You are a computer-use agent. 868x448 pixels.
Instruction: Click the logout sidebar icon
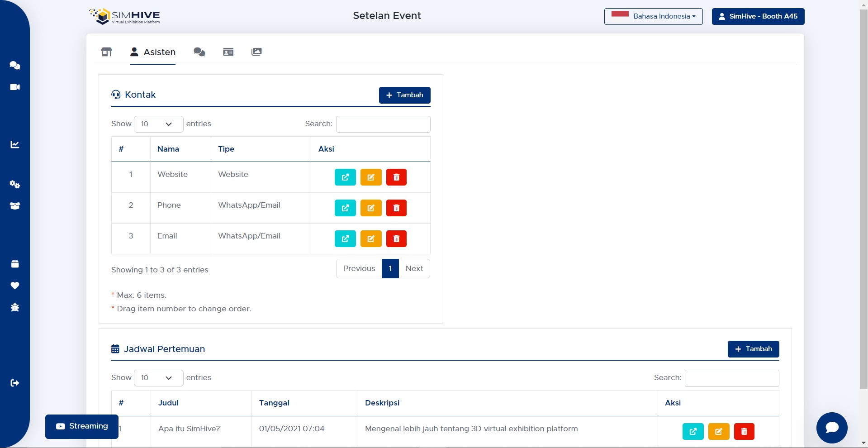click(15, 383)
